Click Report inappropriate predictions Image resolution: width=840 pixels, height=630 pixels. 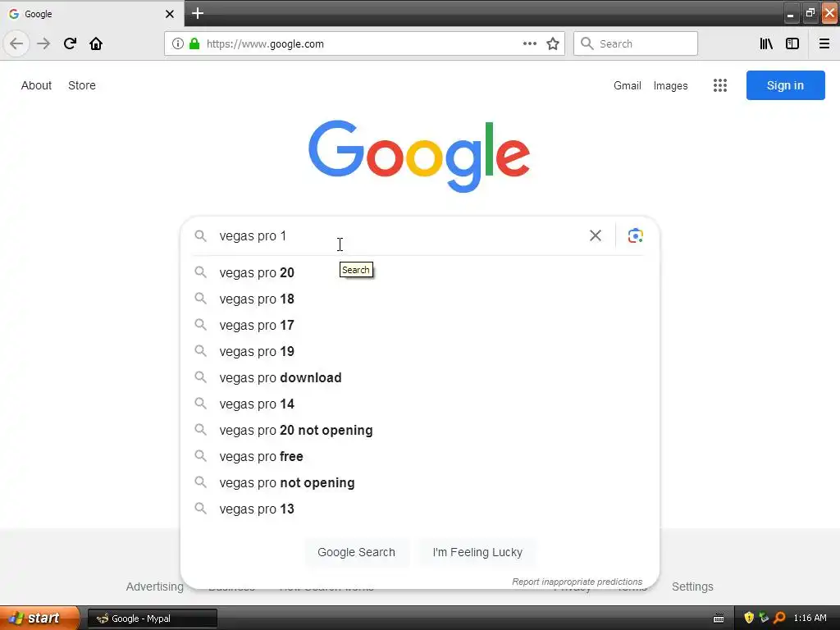(577, 582)
